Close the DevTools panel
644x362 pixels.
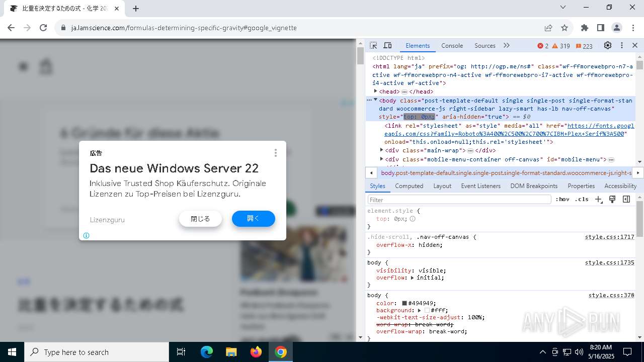tap(635, 45)
